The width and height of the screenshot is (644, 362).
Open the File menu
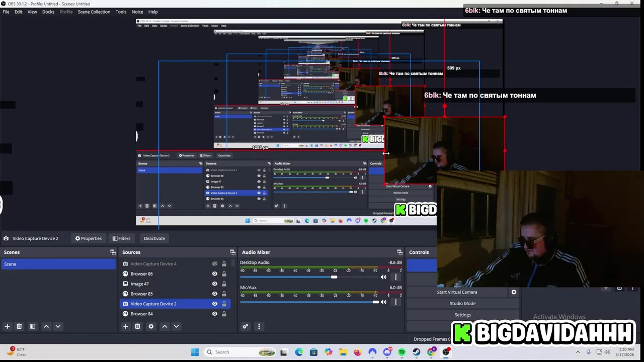pos(6,12)
